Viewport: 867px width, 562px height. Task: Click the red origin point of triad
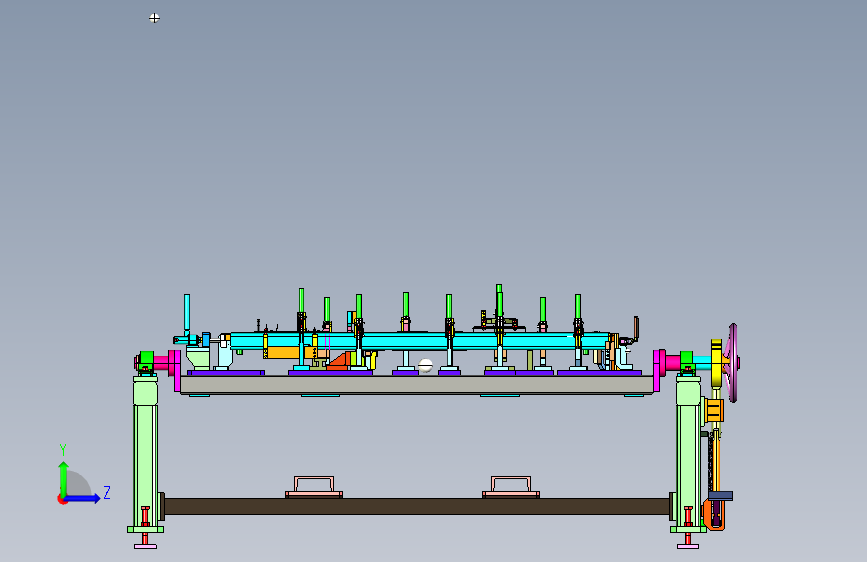(61, 499)
